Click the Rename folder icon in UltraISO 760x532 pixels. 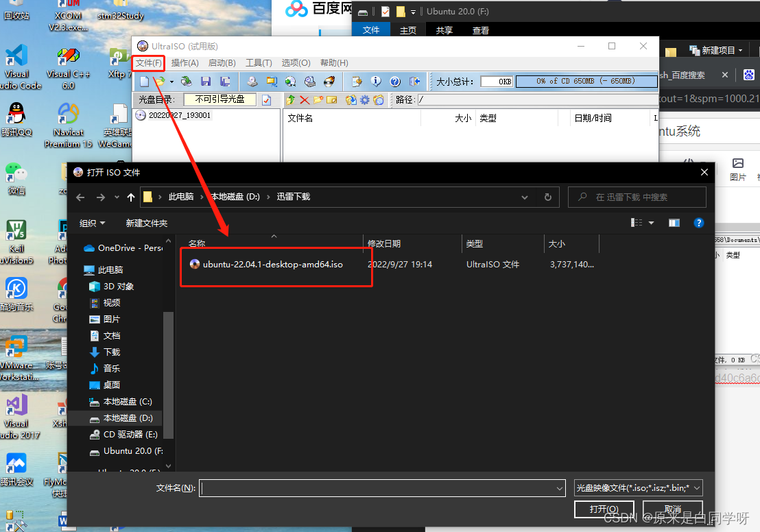coord(332,100)
